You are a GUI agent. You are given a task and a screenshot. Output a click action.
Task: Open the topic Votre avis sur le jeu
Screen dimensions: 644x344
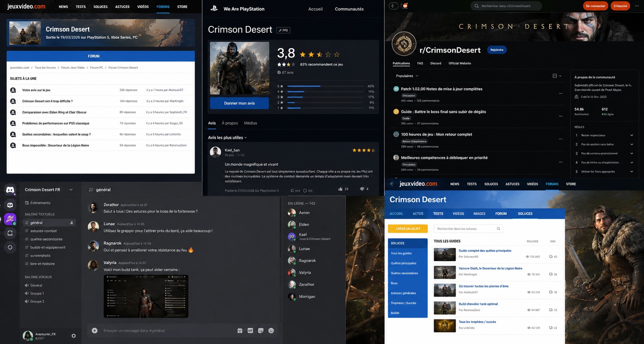(36, 90)
